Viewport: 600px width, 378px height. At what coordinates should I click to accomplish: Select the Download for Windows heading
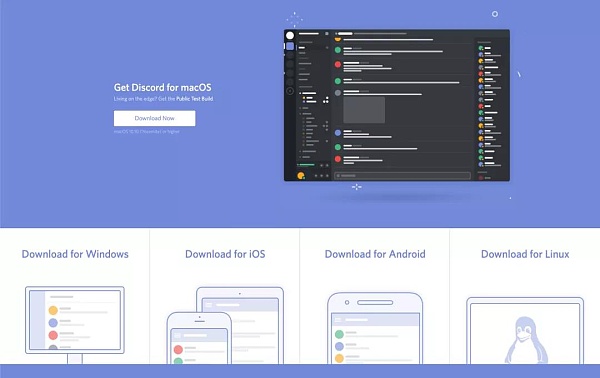[x=75, y=254]
